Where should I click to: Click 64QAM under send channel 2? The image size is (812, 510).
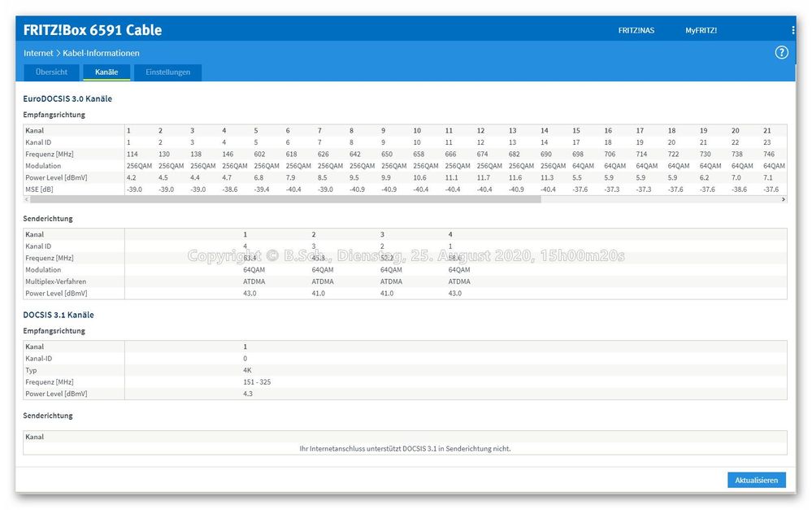click(x=323, y=269)
